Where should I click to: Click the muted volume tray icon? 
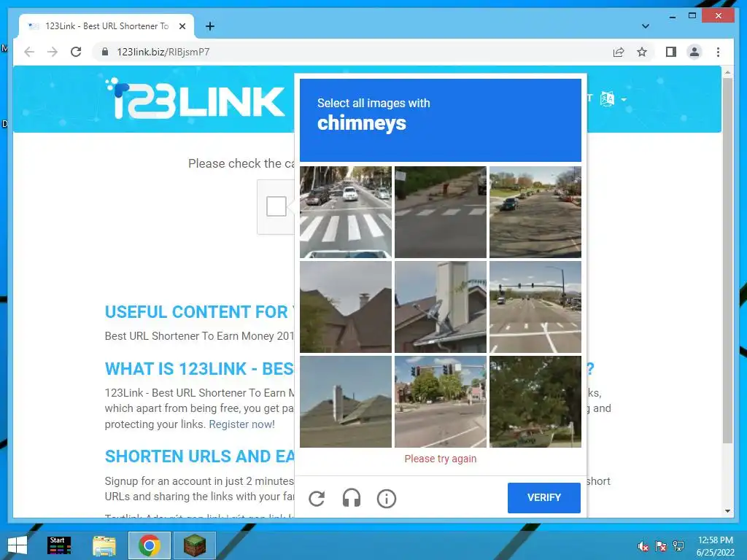point(643,546)
